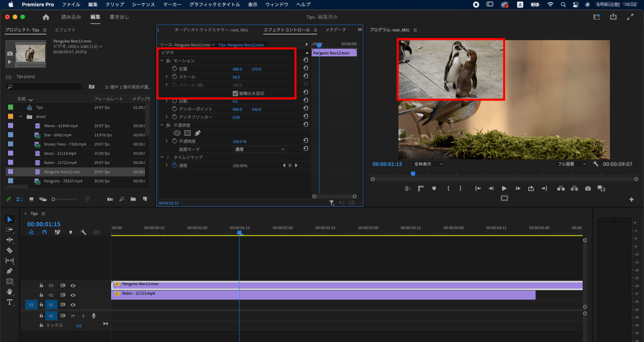644x342 pixels.
Task: Select the Slip tool
Action: (9, 261)
